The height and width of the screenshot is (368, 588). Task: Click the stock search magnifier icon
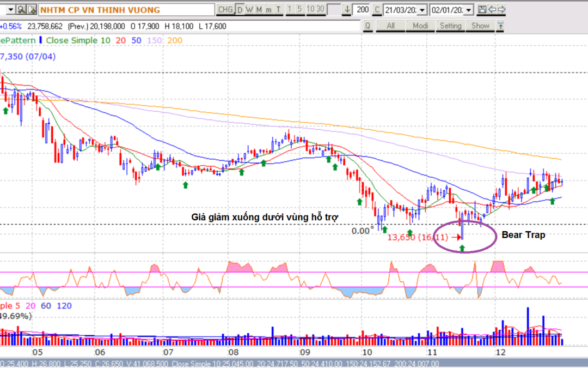pos(21,9)
